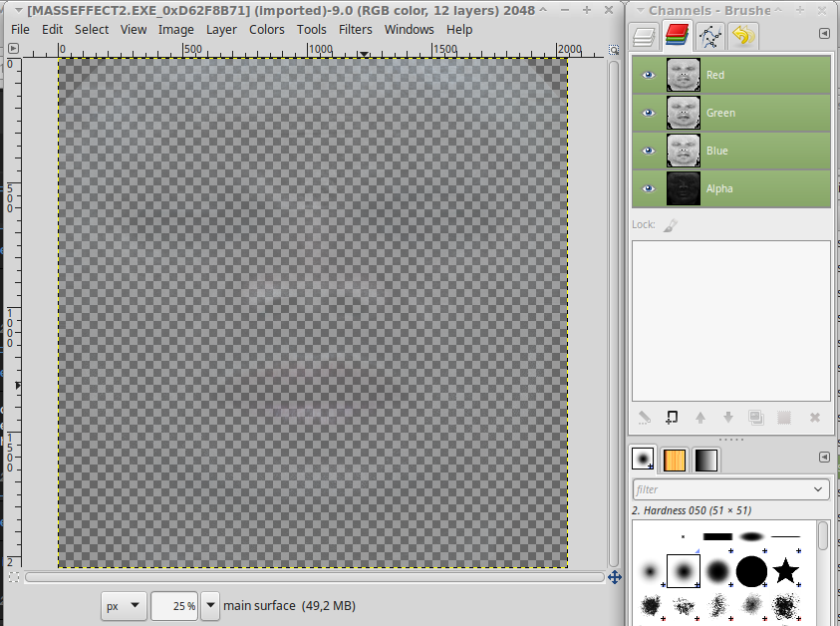Switch to the Layers dock tab
The width and height of the screenshot is (840, 626).
pos(644,36)
